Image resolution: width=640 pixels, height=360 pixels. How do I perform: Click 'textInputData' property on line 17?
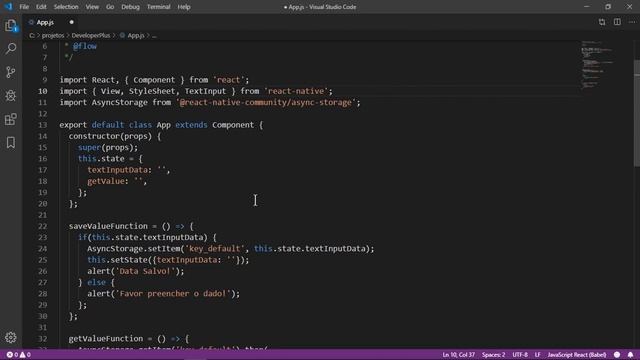point(117,170)
